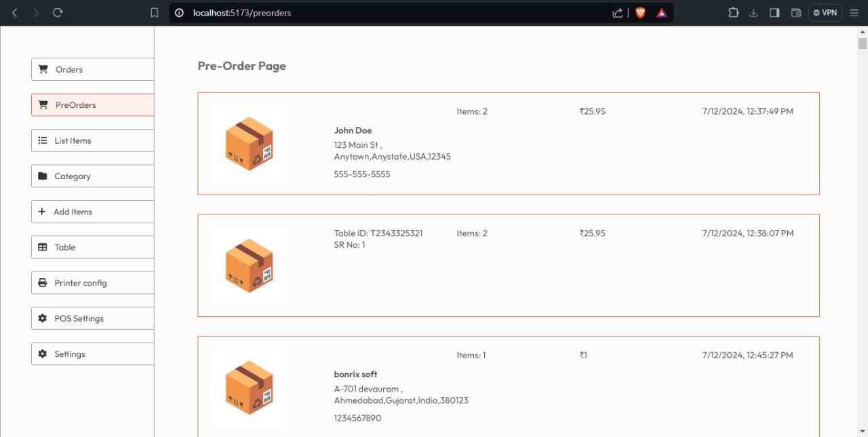Open the Settings sidebar item

click(93, 354)
